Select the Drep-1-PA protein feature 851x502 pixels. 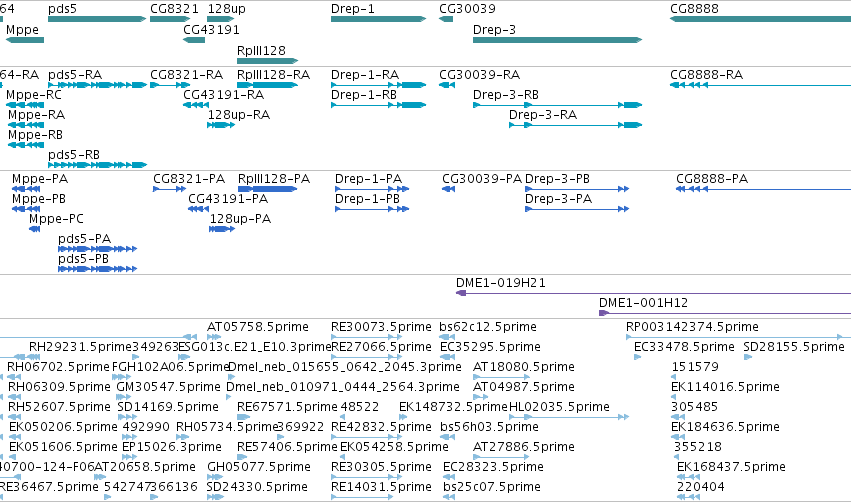tap(372, 189)
